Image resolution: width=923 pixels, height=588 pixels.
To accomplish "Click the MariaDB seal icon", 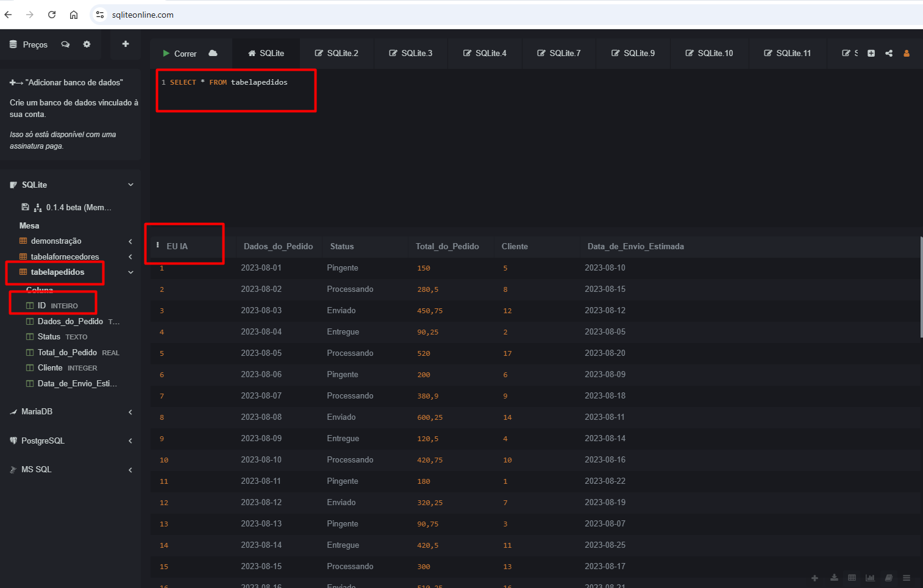I will click(13, 412).
